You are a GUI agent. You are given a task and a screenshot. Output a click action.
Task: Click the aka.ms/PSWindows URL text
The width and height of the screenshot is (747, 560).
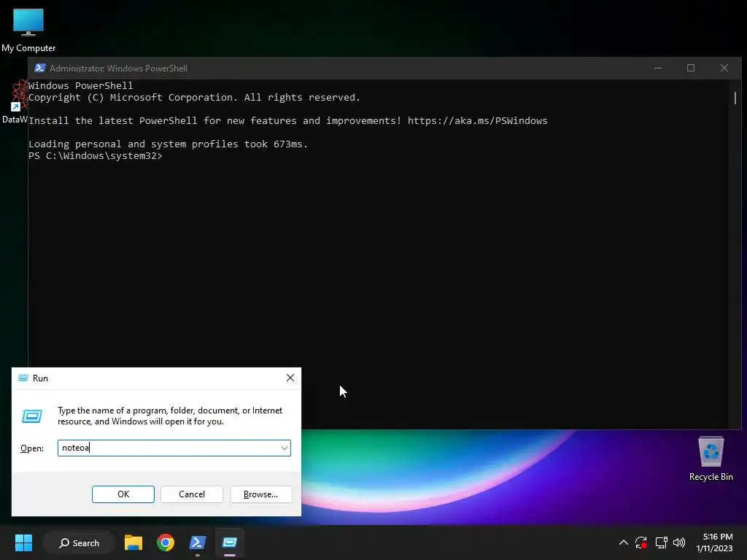point(477,120)
